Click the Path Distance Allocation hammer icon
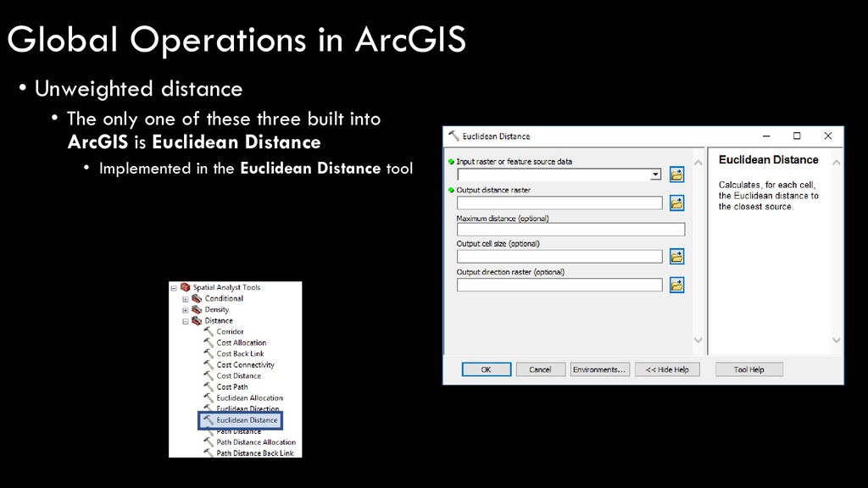 point(209,442)
